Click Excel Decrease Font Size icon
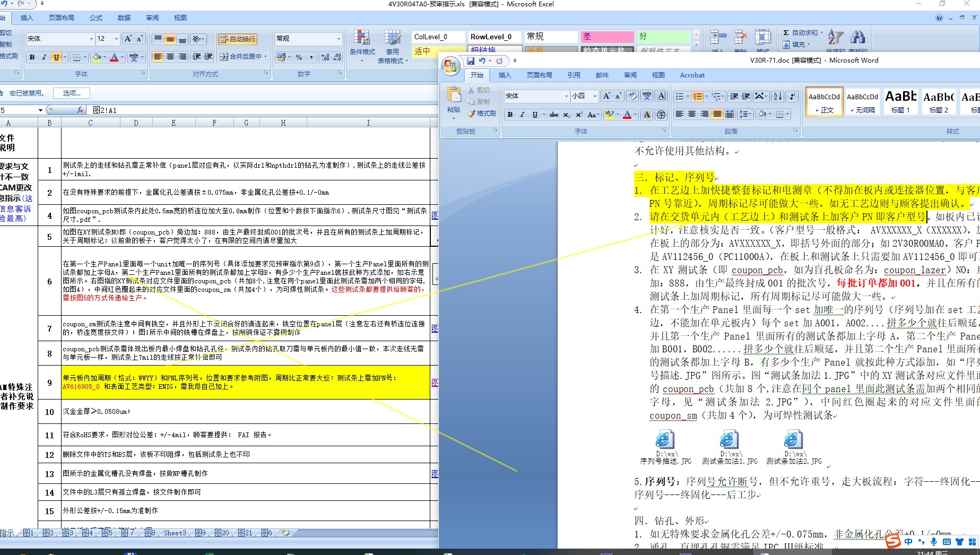The height and width of the screenshot is (555, 980). coord(140,39)
